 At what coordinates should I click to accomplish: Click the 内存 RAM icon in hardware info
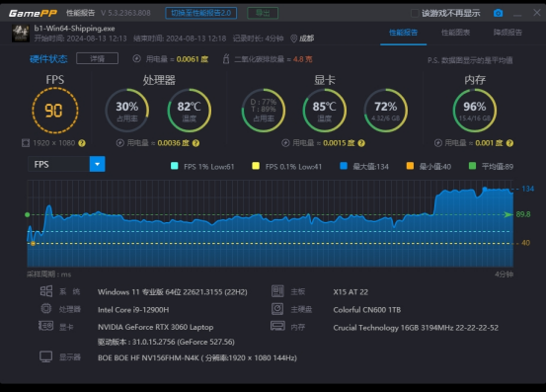[277, 326]
